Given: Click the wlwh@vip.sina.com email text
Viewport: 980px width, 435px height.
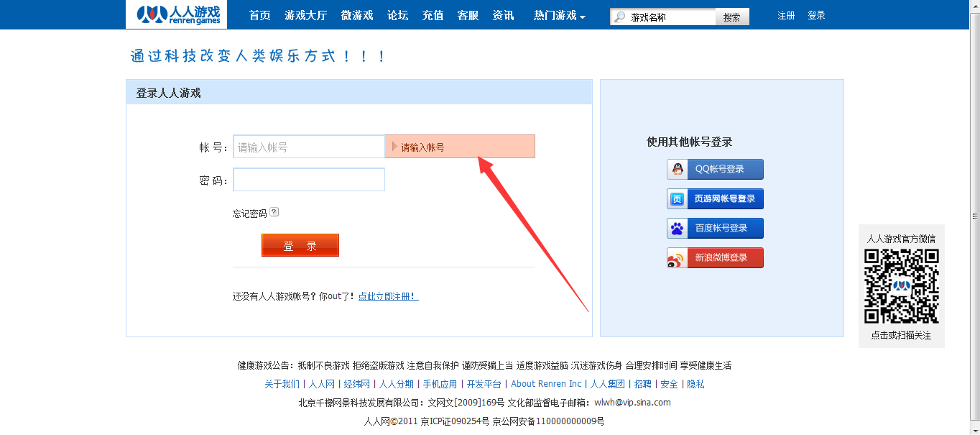Looking at the screenshot, I should [x=632, y=403].
